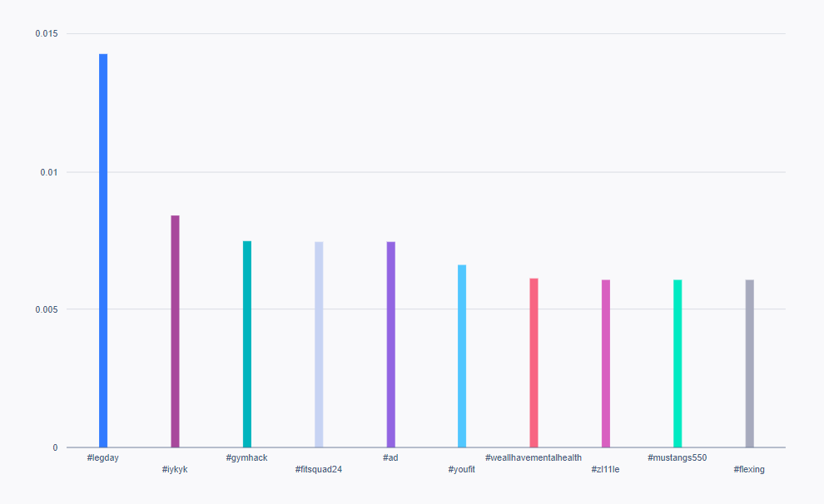Select the pale lavender #fitsquad24 bar
This screenshot has width=824, height=504.
(319, 344)
